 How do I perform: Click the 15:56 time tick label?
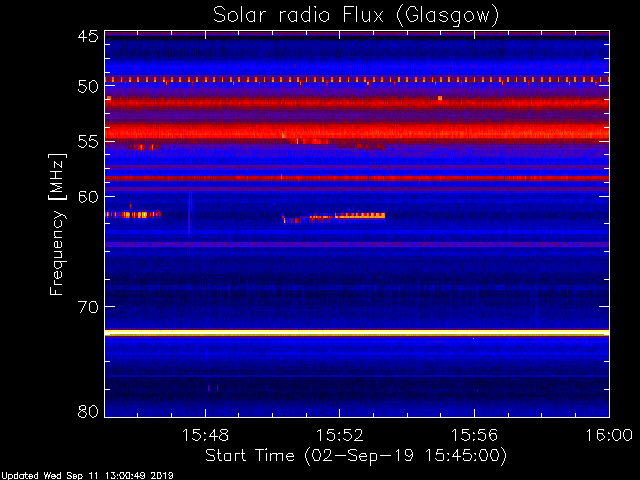pyautogui.click(x=474, y=435)
